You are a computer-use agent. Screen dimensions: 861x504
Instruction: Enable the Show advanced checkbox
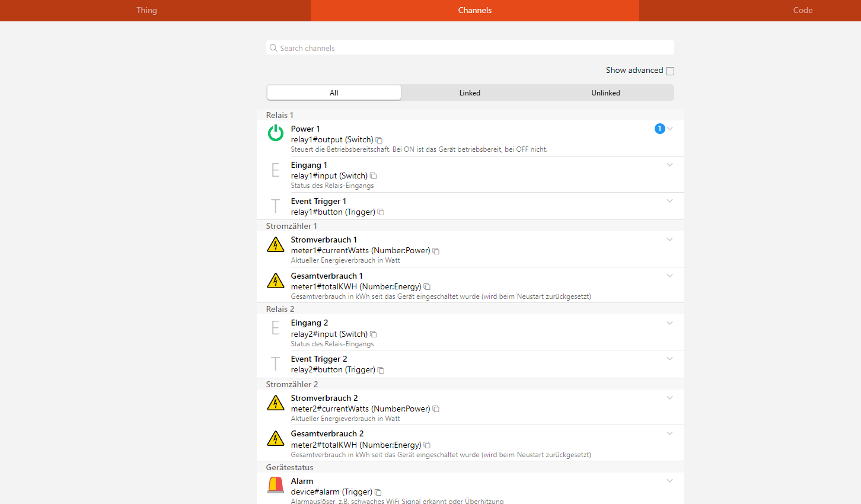pyautogui.click(x=670, y=71)
